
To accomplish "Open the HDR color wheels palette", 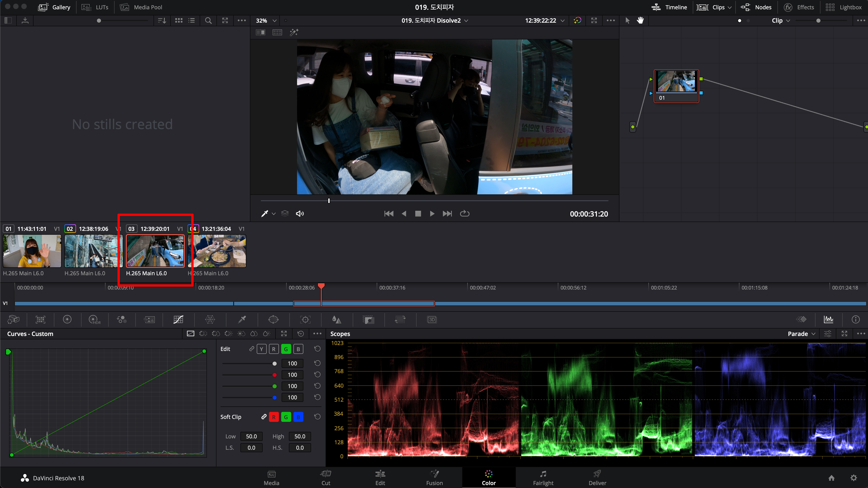I will coord(94,319).
